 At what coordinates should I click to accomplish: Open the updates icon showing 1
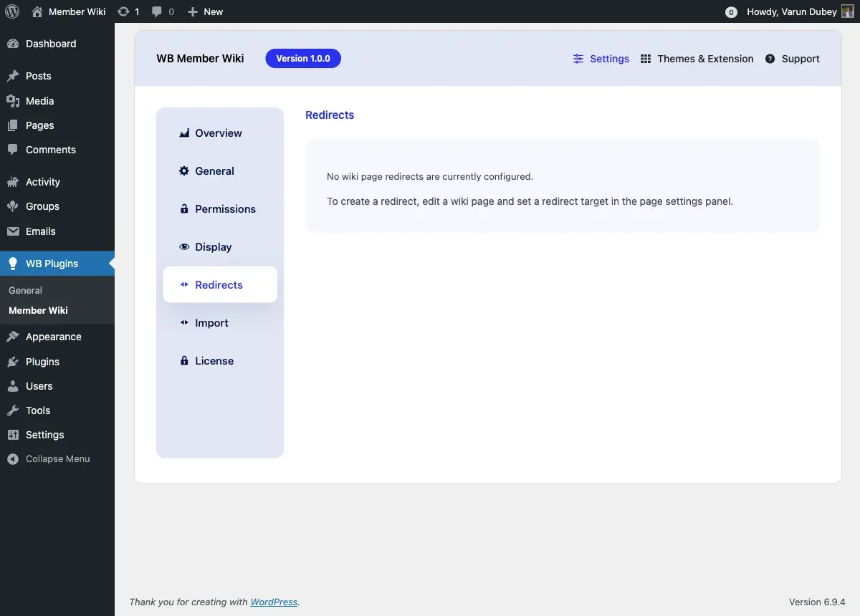click(123, 11)
